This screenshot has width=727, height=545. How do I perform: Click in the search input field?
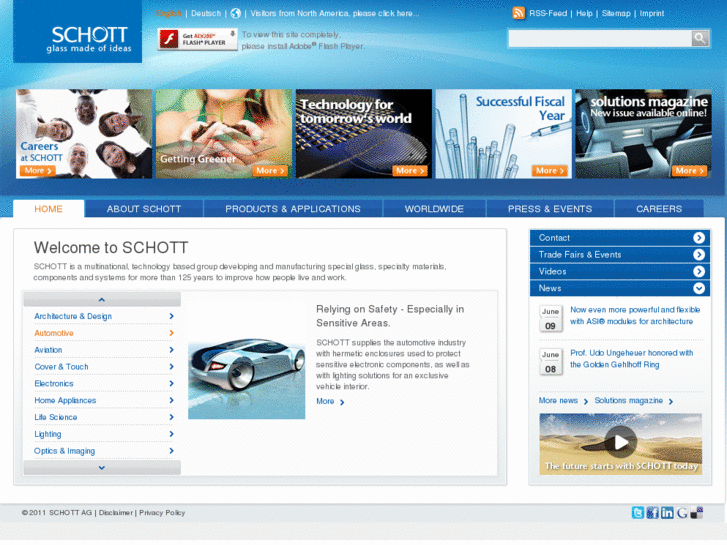599,38
